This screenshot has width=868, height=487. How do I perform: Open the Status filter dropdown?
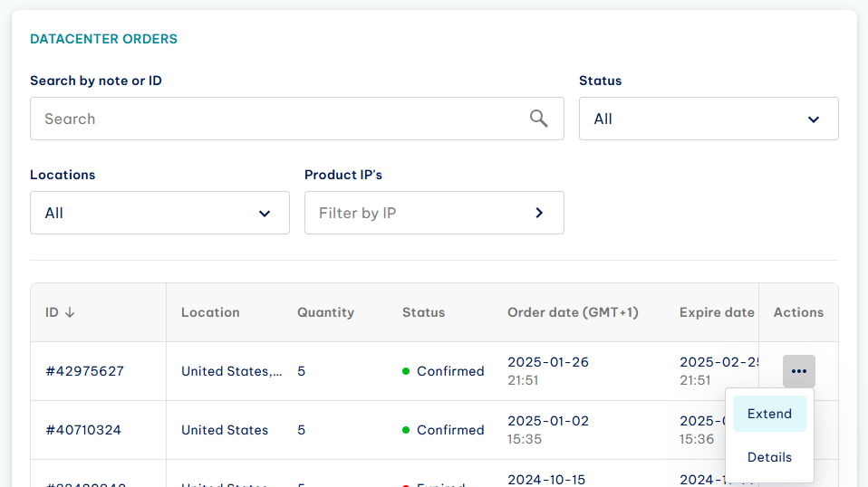(x=709, y=119)
